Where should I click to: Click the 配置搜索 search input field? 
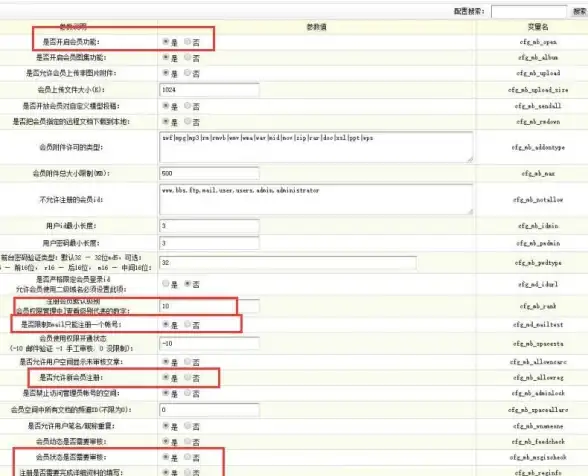coord(528,12)
